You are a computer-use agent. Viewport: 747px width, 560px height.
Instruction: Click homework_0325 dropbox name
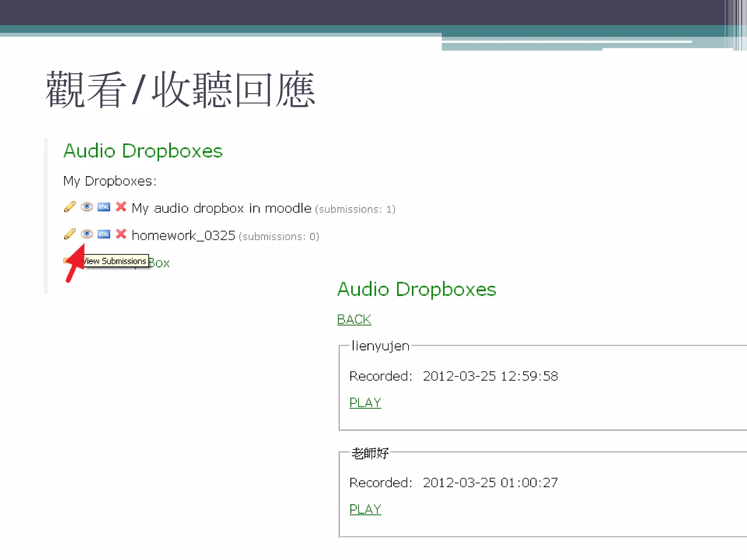coord(183,236)
